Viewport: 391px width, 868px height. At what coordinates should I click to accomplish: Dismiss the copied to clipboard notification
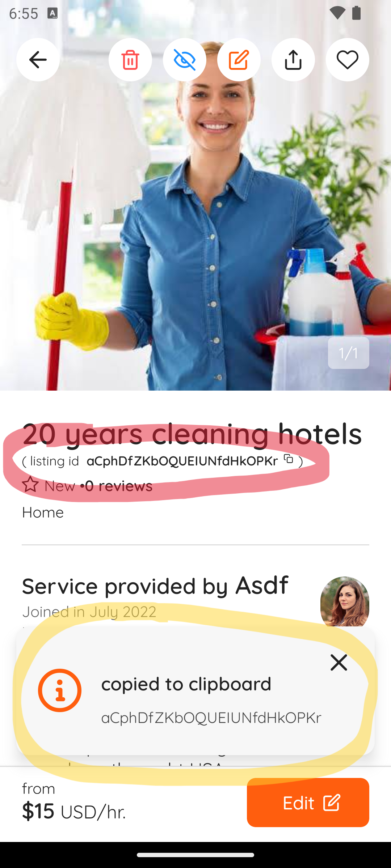339,662
